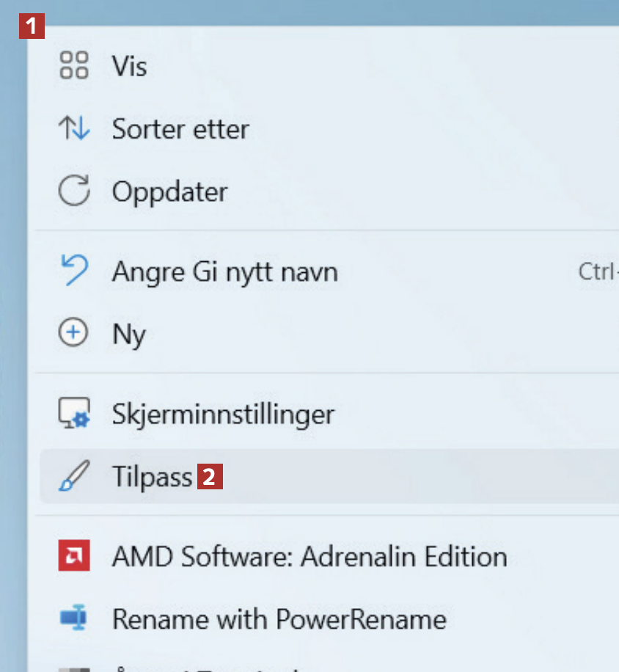Click the up-down arrows sort icon
Viewport: 619px width, 672px height.
[x=73, y=129]
